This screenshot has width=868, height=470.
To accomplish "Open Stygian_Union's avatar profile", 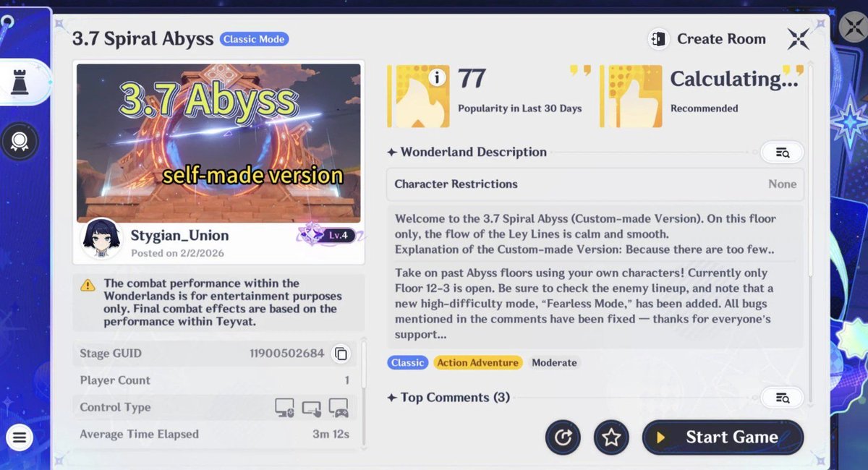I will pyautogui.click(x=101, y=239).
